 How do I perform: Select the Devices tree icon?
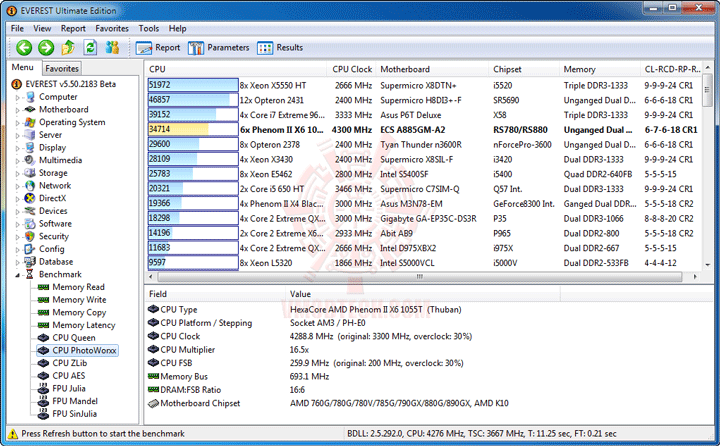30,211
